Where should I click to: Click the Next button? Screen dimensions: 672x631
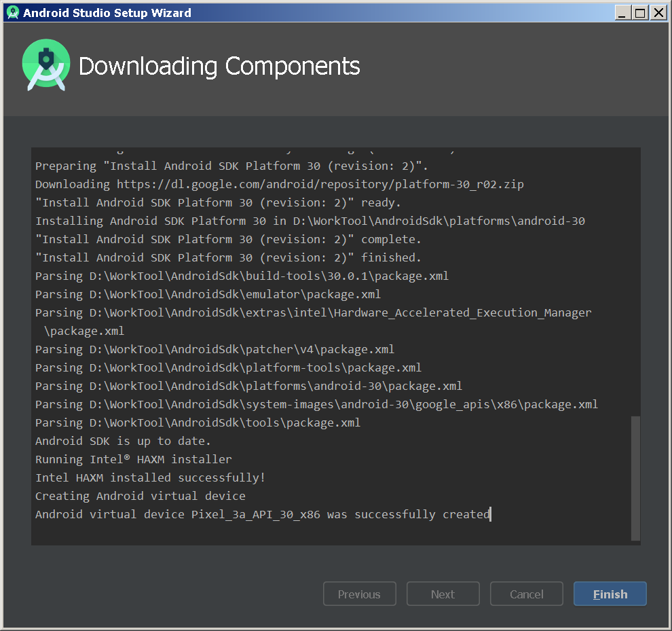(x=443, y=594)
